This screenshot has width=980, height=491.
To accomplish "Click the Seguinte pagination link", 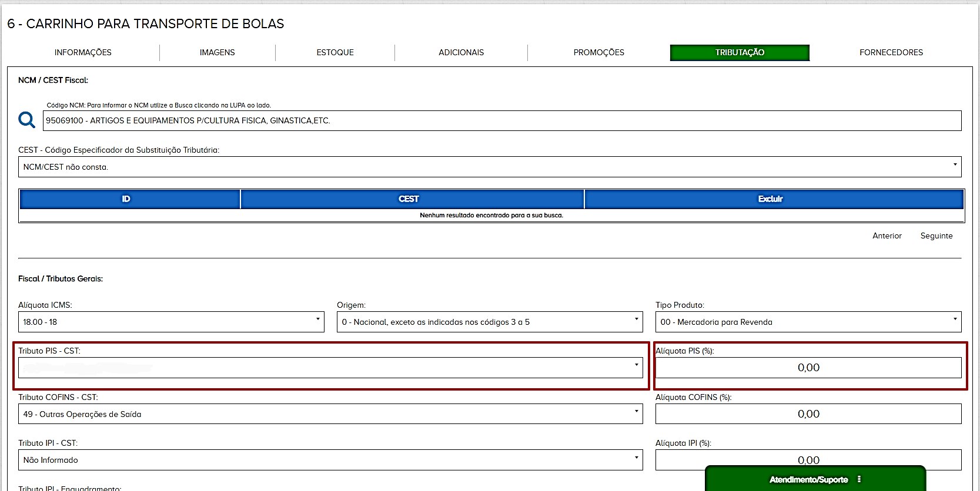I will coord(936,236).
